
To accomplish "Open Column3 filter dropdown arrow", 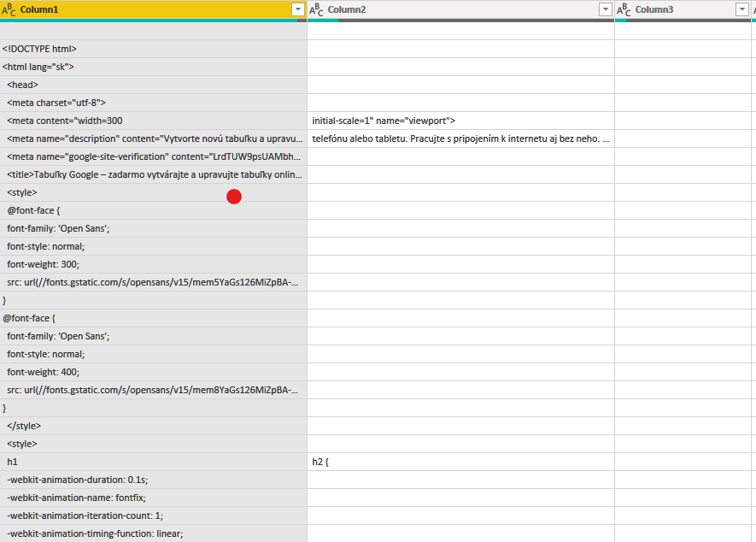I will click(x=742, y=9).
